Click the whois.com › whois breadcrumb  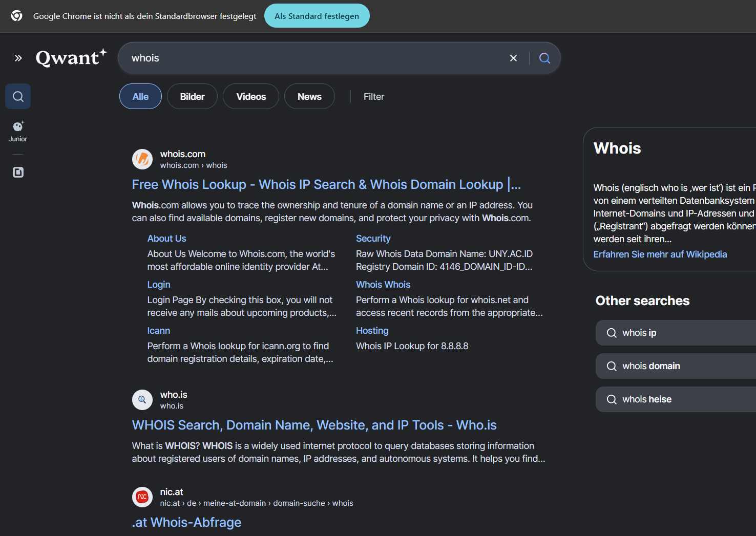194,165
